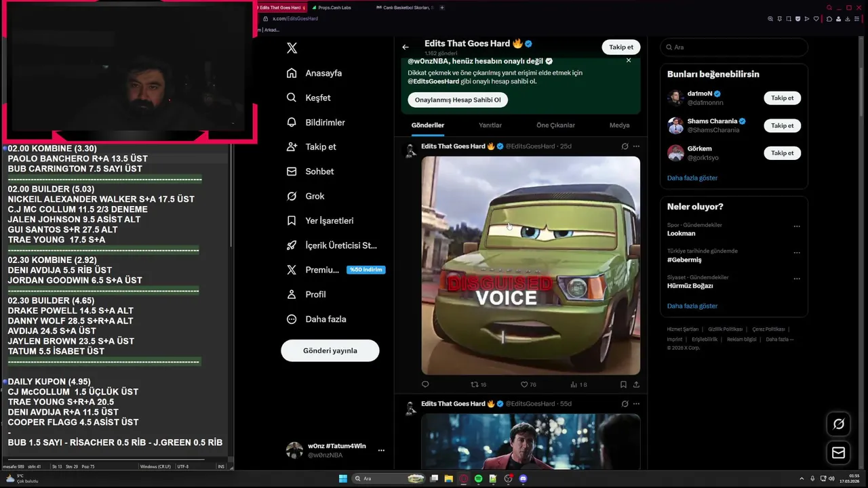The height and width of the screenshot is (488, 868).
Task: Click text editor line 'PAOLO BANCHERO R+A 13.5 ÜST'
Action: tap(78, 159)
